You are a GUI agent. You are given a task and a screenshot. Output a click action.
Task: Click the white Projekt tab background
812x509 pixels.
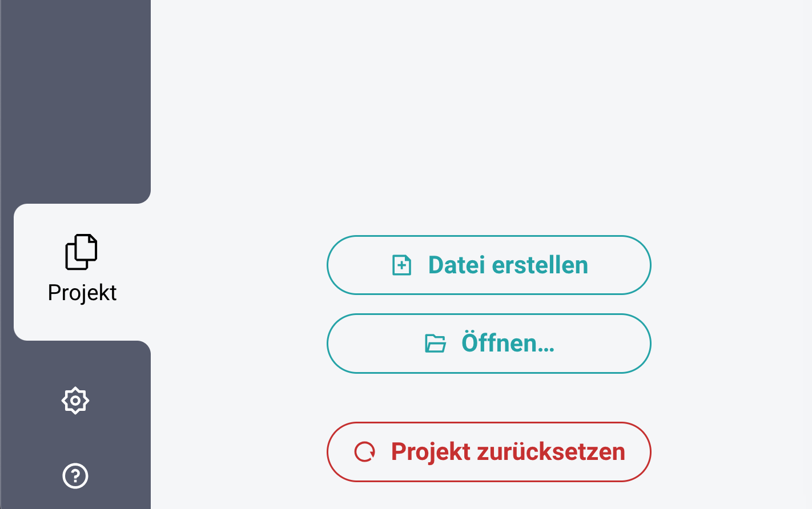[x=82, y=272]
